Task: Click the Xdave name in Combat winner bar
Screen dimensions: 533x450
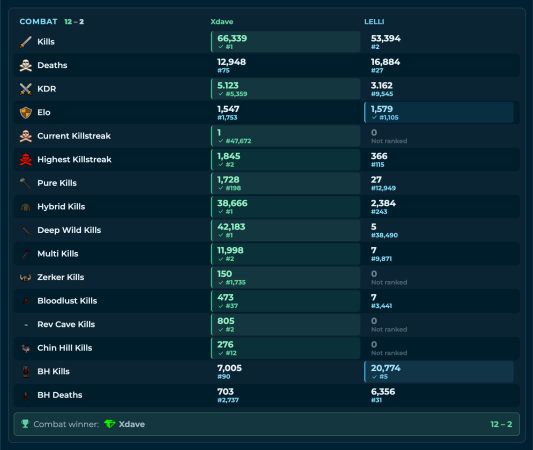Action: point(132,424)
